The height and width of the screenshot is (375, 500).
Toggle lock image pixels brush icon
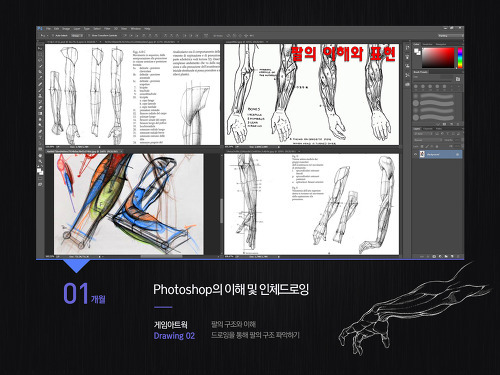click(x=427, y=146)
